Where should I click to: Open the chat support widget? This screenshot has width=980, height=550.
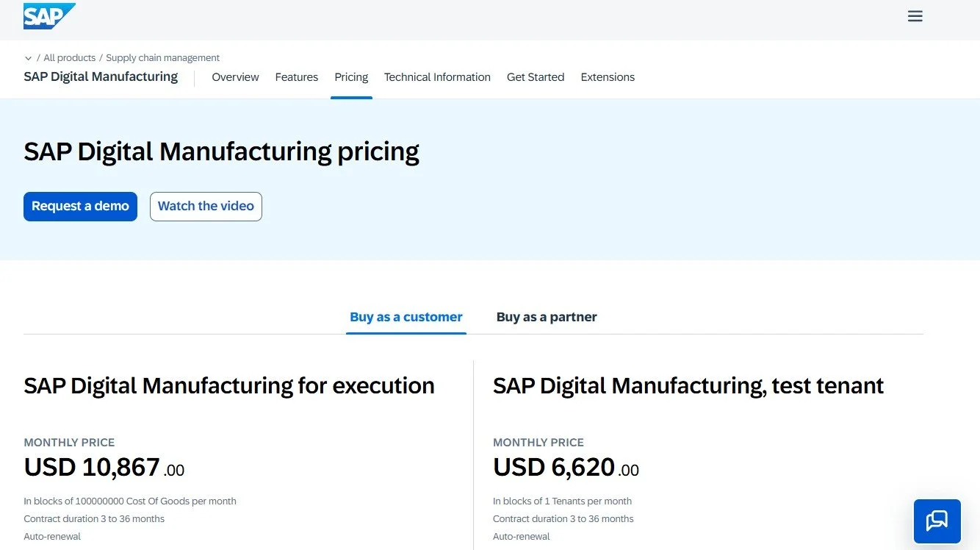(x=937, y=521)
